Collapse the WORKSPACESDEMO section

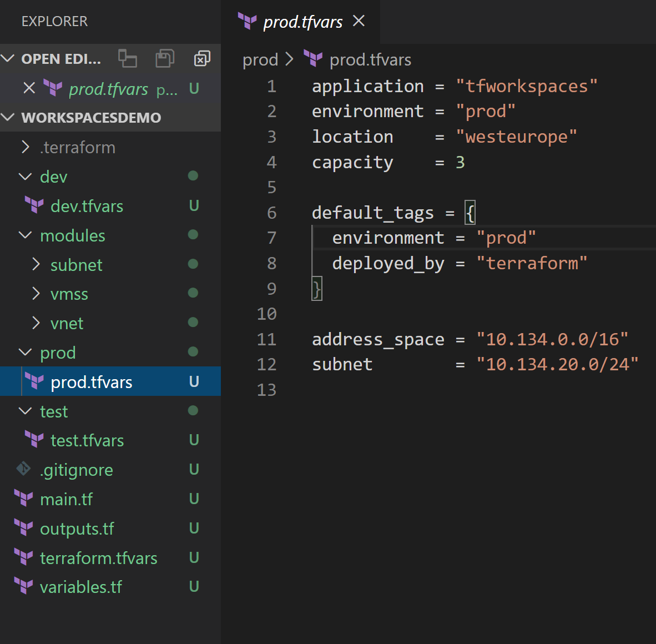(x=8, y=117)
